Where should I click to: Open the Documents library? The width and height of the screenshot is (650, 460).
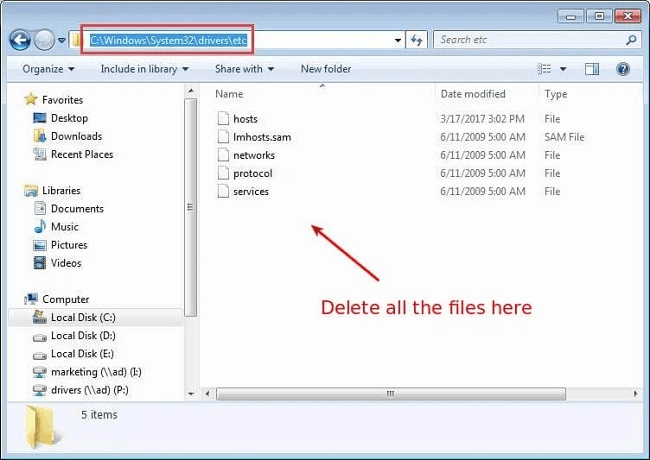77,208
